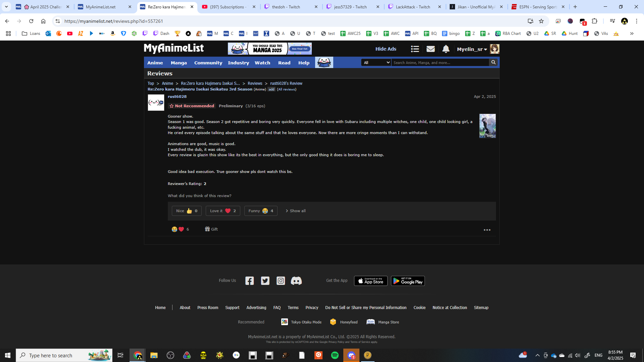Click the Windows taskbar search box
The height and width of the screenshot is (362, 644).
pos(64,355)
